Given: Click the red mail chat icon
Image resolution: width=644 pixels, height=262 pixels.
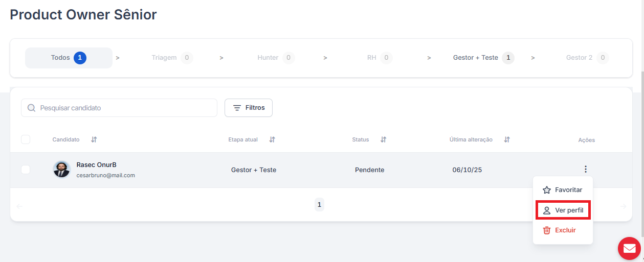Looking at the screenshot, I should (x=629, y=249).
